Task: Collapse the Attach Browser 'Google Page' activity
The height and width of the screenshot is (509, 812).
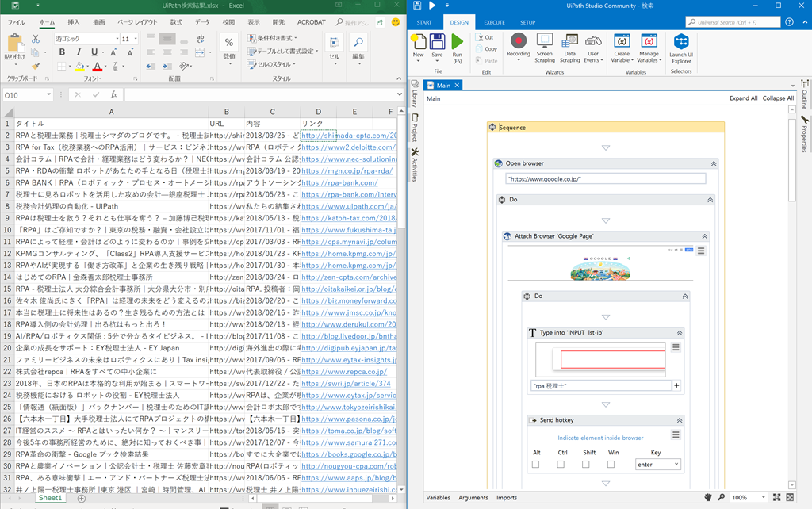Action: [x=705, y=236]
